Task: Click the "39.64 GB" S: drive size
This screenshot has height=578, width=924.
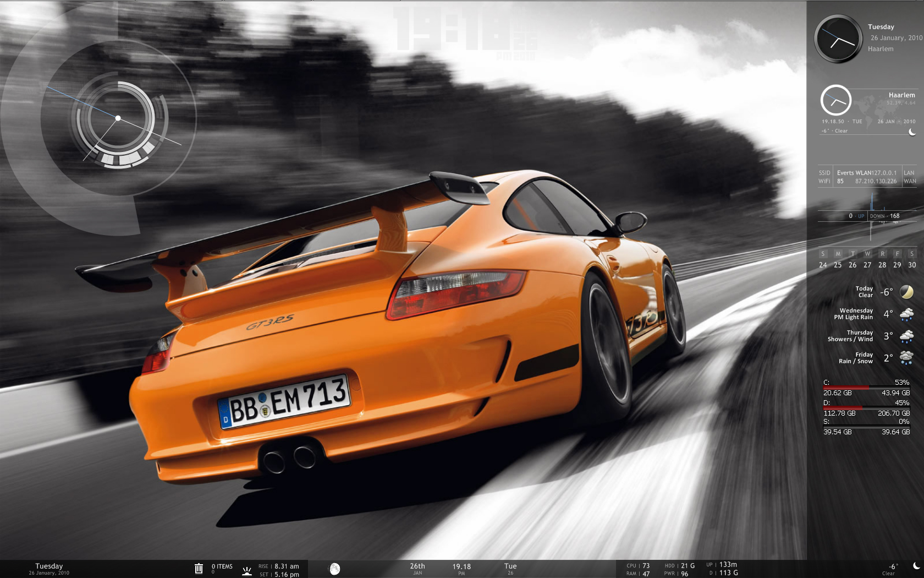Action: (896, 432)
